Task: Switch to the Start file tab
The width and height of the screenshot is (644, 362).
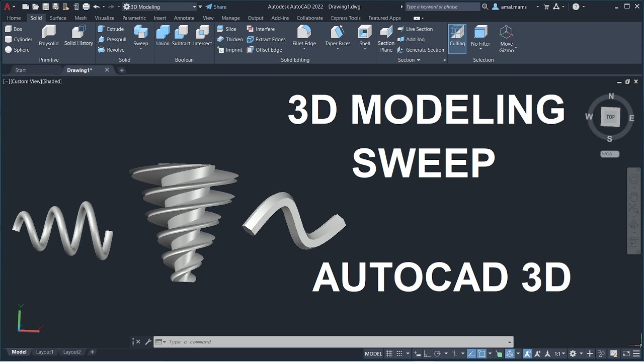Action: coord(21,70)
